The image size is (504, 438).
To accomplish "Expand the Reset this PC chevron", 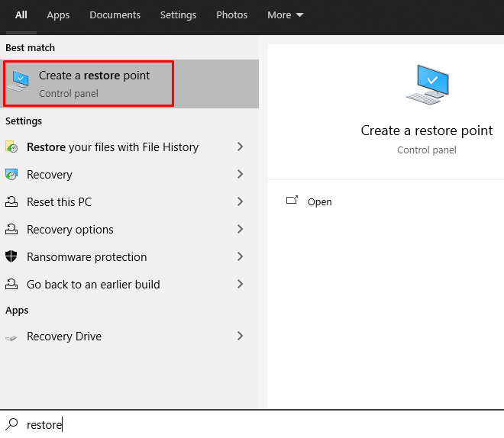I will pyautogui.click(x=240, y=201).
